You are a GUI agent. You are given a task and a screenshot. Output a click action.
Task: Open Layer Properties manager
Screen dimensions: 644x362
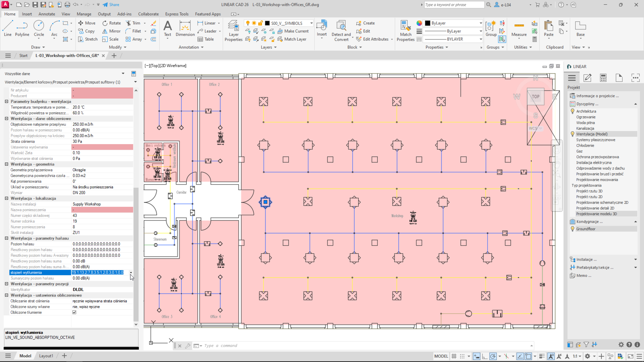pos(233,31)
